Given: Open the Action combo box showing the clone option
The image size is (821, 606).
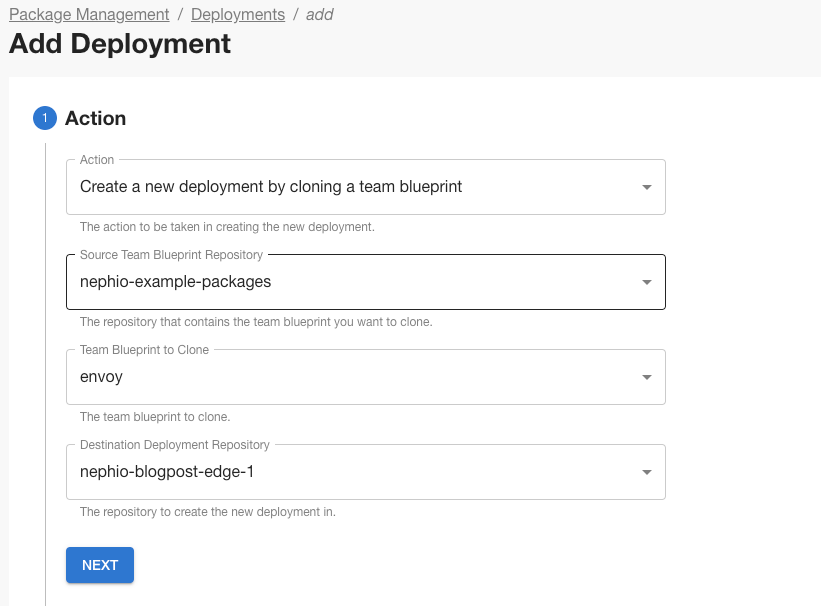Looking at the screenshot, I should click(x=350, y=187).
